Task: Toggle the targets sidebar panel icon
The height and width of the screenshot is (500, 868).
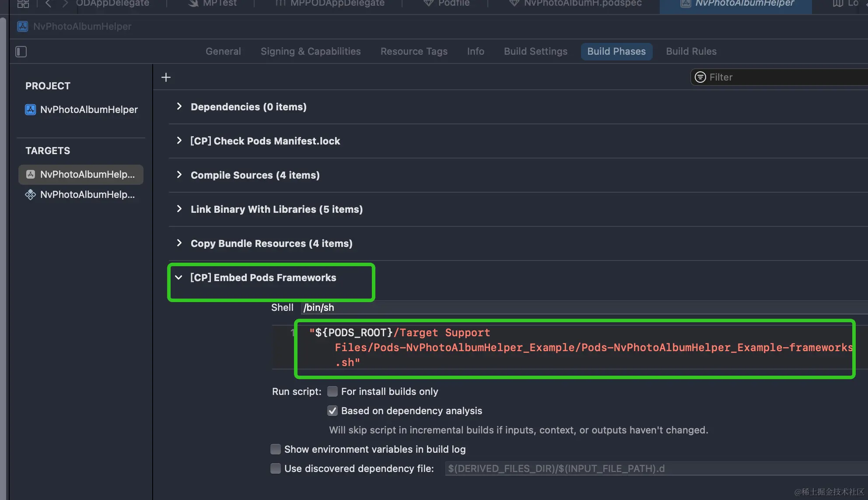Action: pos(21,52)
